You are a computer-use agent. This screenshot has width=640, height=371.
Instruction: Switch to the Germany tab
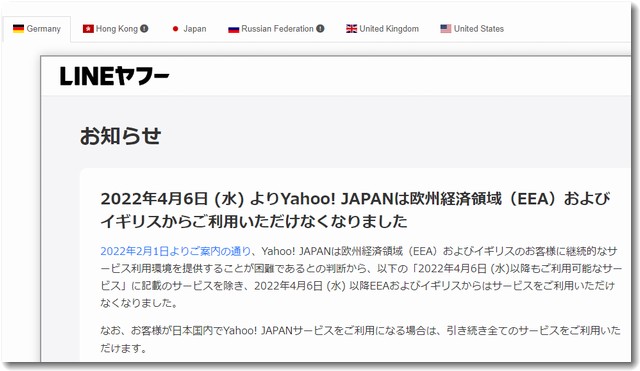pos(37,29)
